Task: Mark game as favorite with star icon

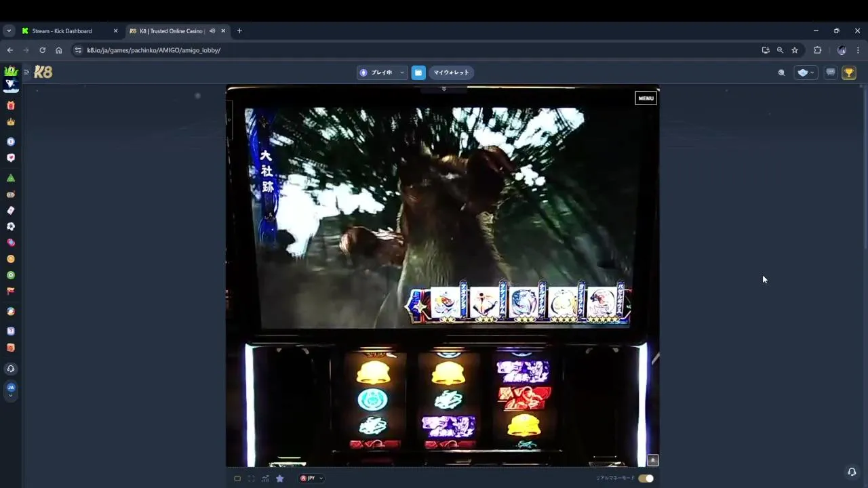Action: [279, 479]
